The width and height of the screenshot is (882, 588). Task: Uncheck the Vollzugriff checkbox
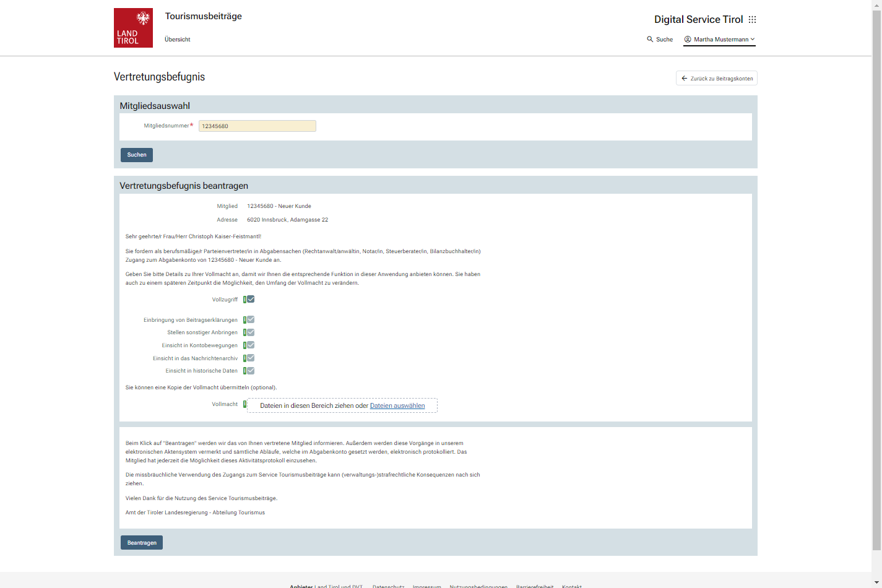tap(251, 299)
